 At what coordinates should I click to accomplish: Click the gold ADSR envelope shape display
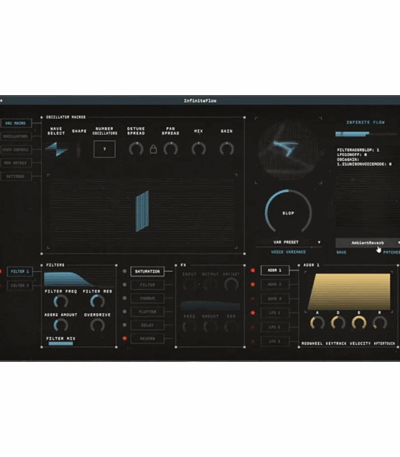click(x=349, y=292)
